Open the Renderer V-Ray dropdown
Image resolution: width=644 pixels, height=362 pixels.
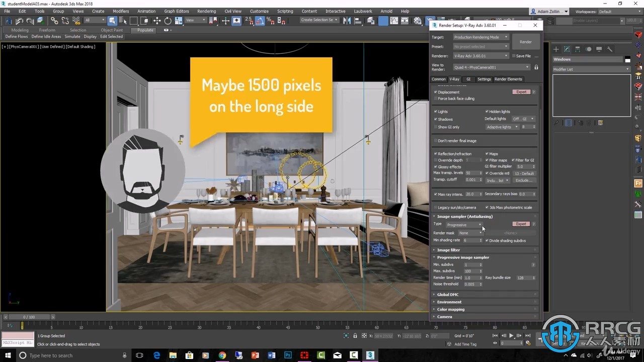tap(481, 56)
